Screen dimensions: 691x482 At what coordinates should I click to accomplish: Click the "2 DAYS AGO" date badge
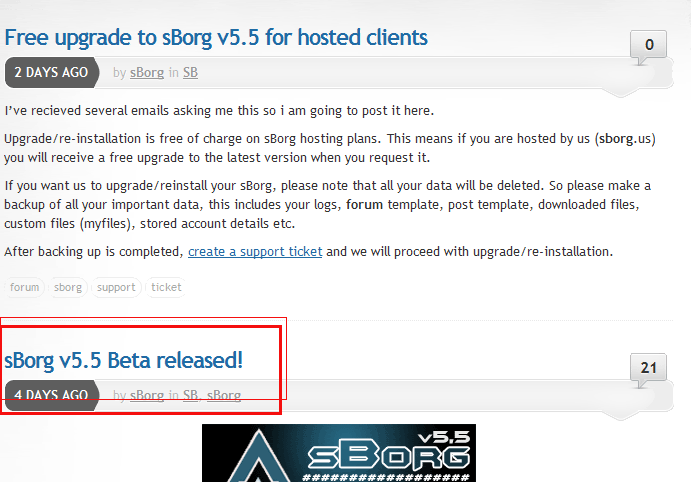(51, 72)
